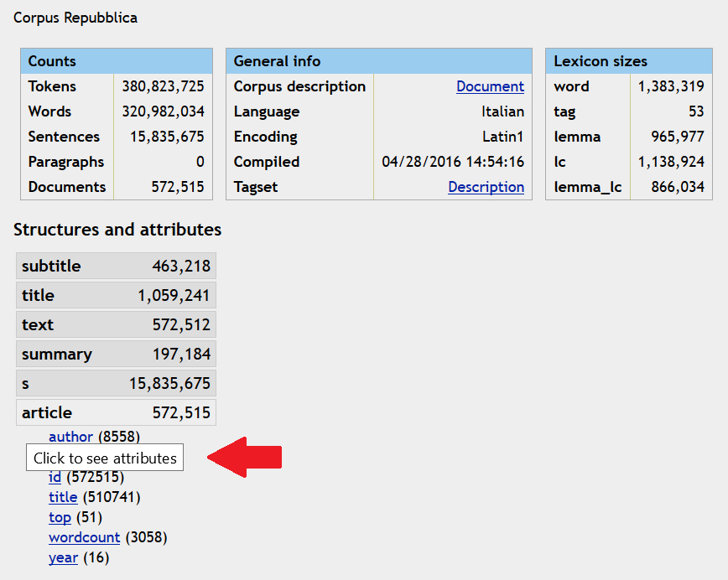728x580 pixels.
Task: Collapse the article structure row
Action: coord(116,412)
